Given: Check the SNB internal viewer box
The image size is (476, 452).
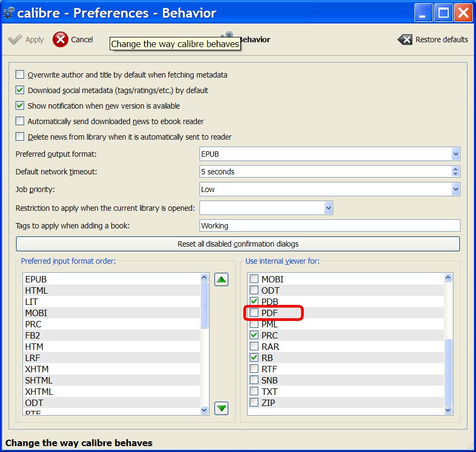Looking at the screenshot, I should [x=254, y=380].
